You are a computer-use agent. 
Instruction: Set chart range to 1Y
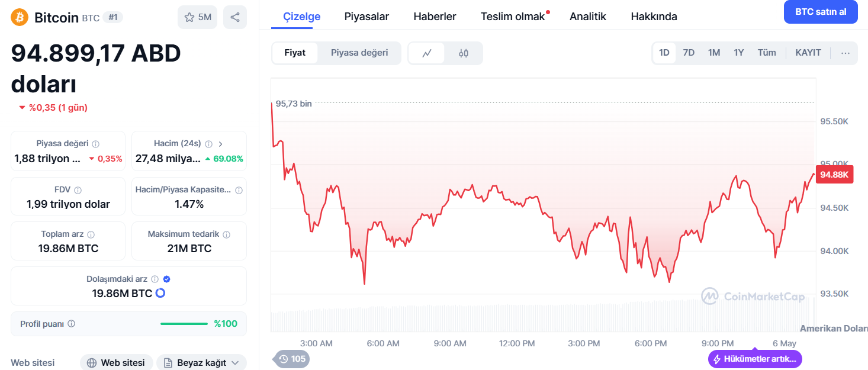(739, 53)
